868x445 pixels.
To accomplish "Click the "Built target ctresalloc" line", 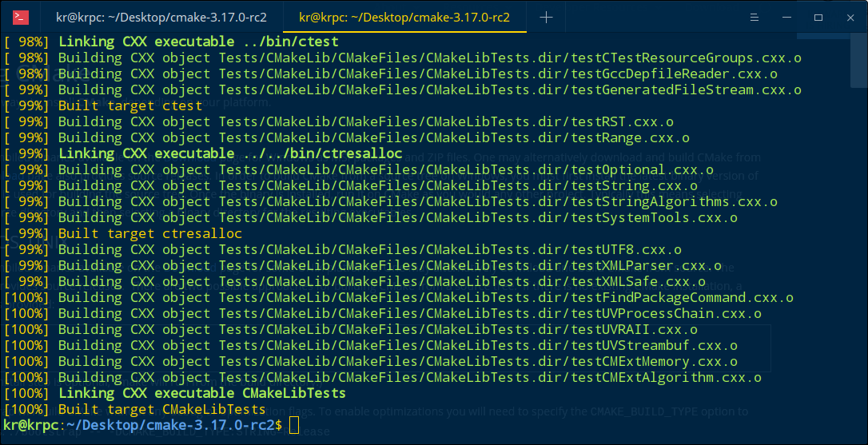I will [149, 233].
